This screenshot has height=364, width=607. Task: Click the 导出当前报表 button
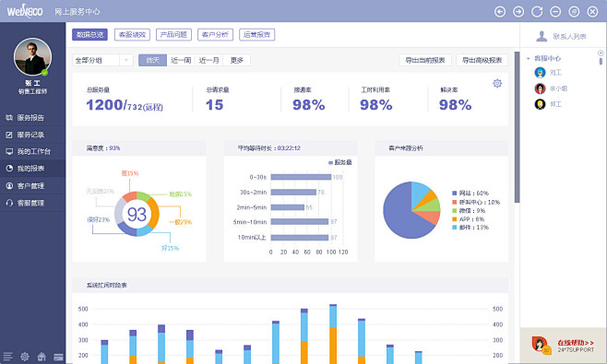pyautogui.click(x=425, y=60)
